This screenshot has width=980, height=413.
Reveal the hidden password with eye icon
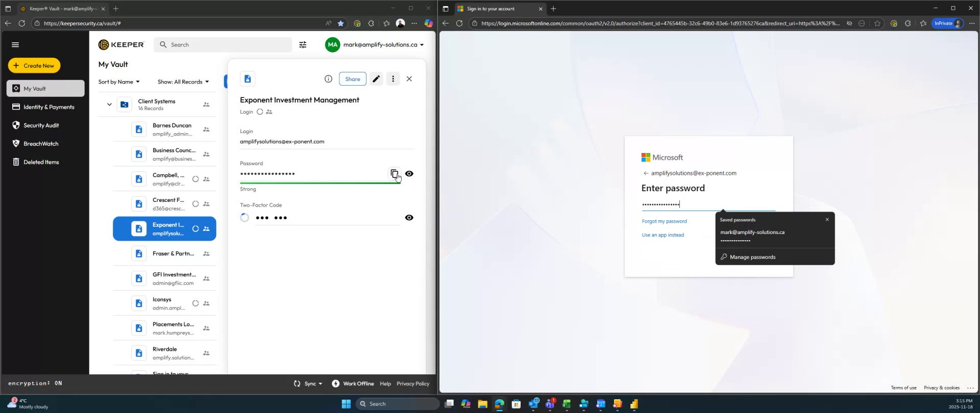(409, 174)
